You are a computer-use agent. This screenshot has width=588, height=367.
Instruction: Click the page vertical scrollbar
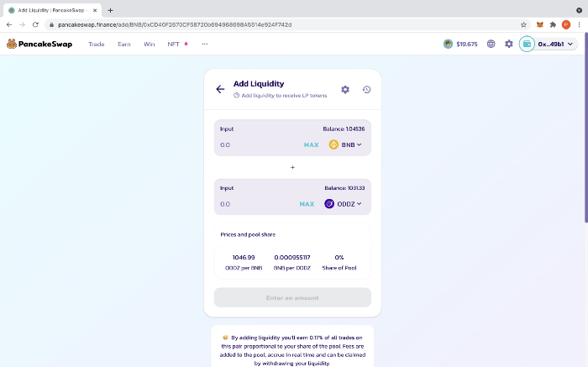(x=586, y=128)
